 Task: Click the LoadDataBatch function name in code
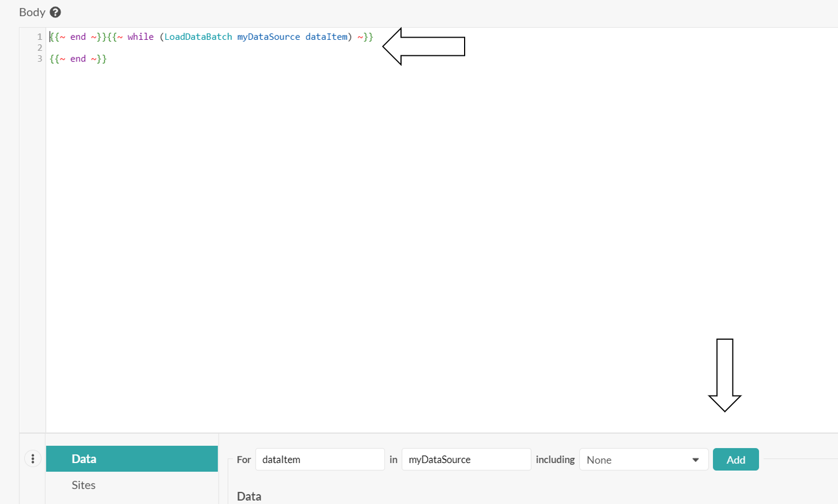(x=199, y=37)
